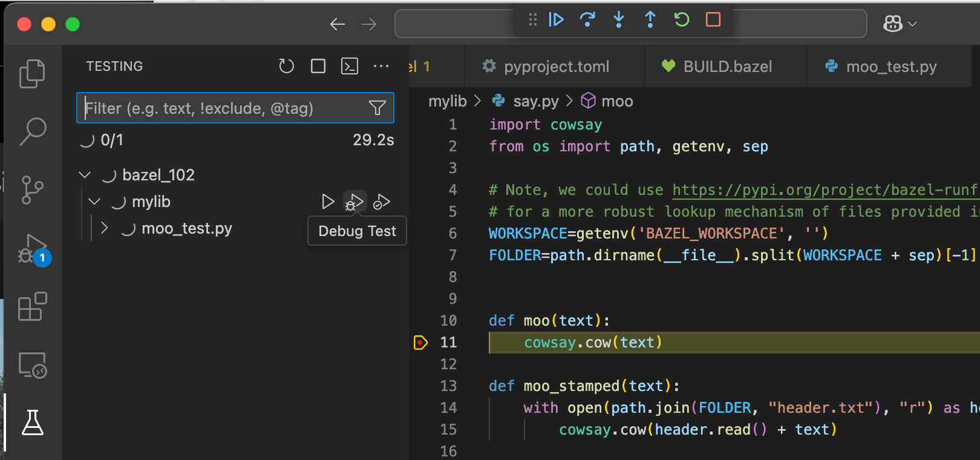Click the debug Continue button
Image resolution: width=980 pixels, height=460 pixels.
point(556,20)
